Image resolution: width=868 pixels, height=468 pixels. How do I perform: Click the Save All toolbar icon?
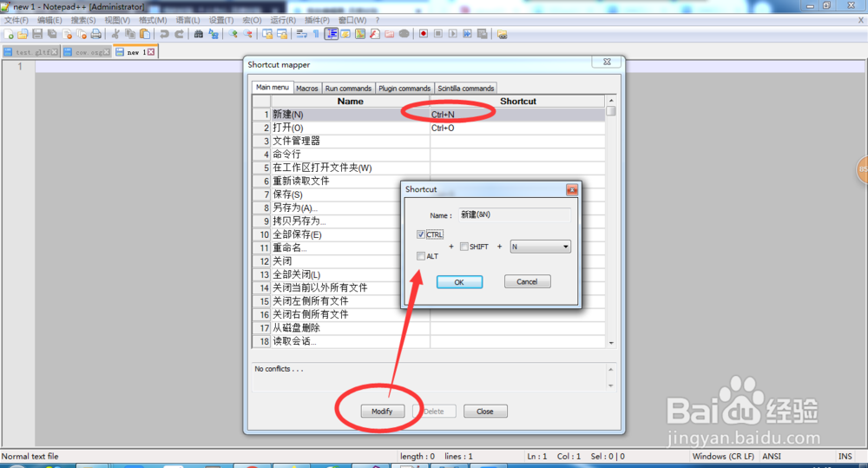(x=52, y=35)
